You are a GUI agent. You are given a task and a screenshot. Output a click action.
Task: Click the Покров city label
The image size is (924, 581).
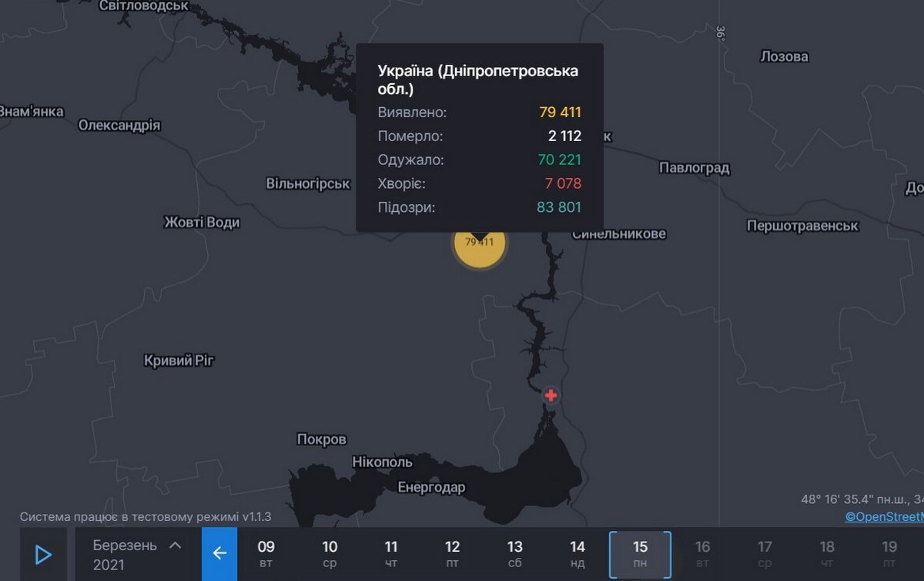322,439
